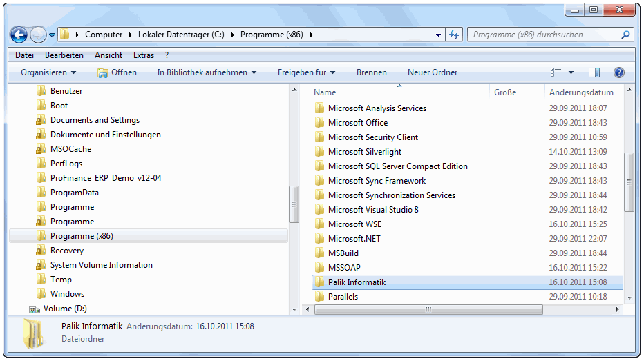
Task: Open the Organisieren dropdown menu
Action: tap(48, 72)
